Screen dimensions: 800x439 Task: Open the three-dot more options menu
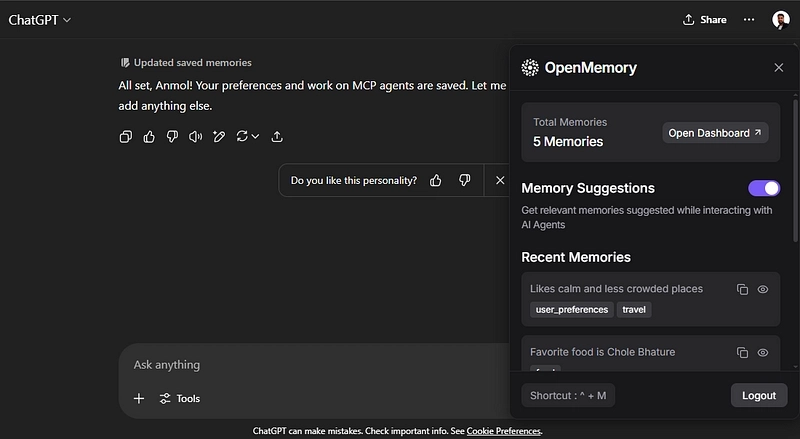[x=749, y=20]
